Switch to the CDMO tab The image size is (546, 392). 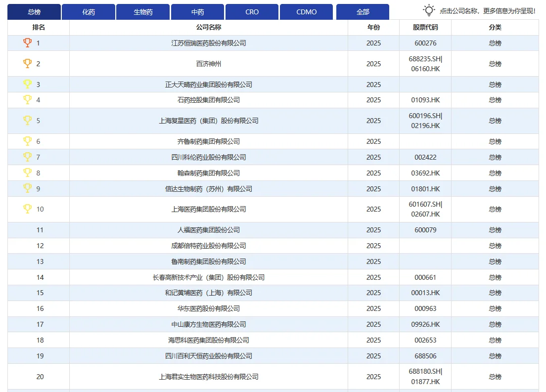tap(307, 12)
